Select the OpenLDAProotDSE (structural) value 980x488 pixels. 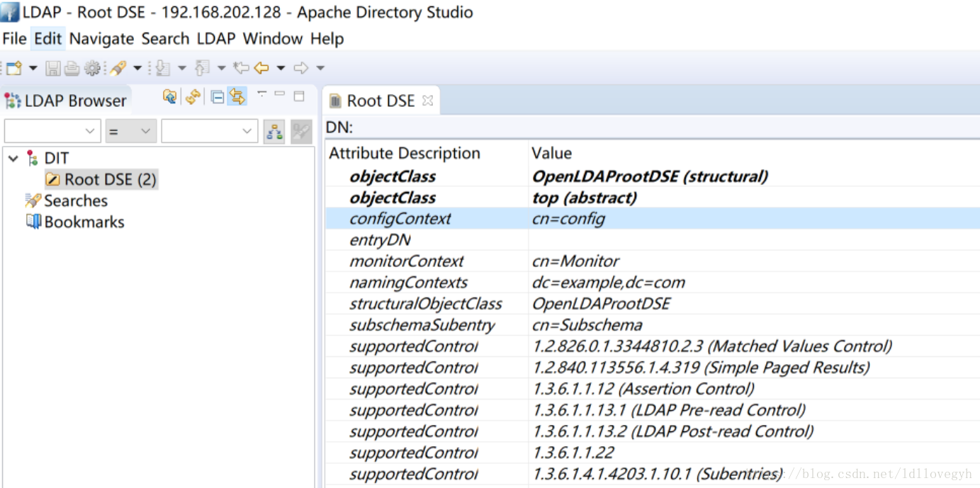pos(650,176)
